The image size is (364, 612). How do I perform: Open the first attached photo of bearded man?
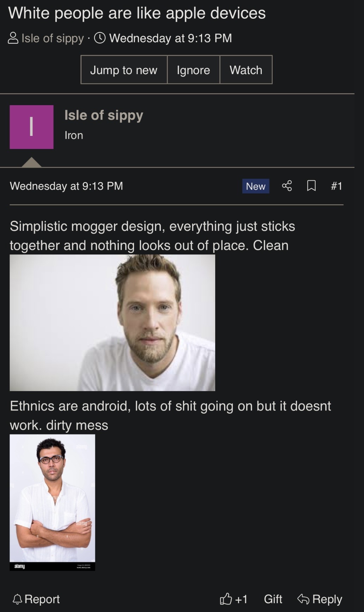tap(112, 323)
